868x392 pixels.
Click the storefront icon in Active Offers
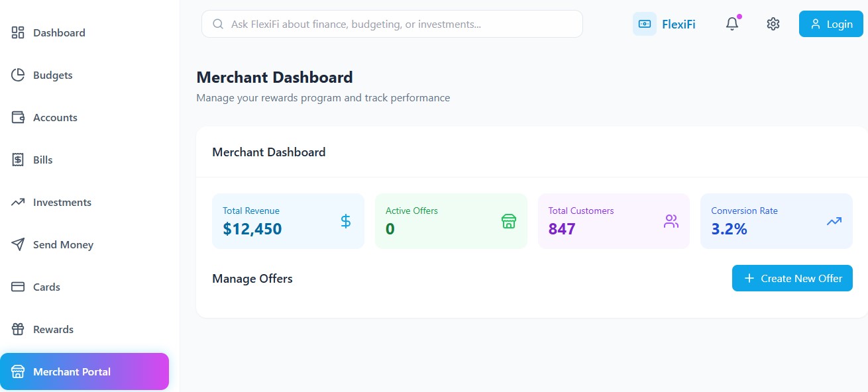[508, 221]
